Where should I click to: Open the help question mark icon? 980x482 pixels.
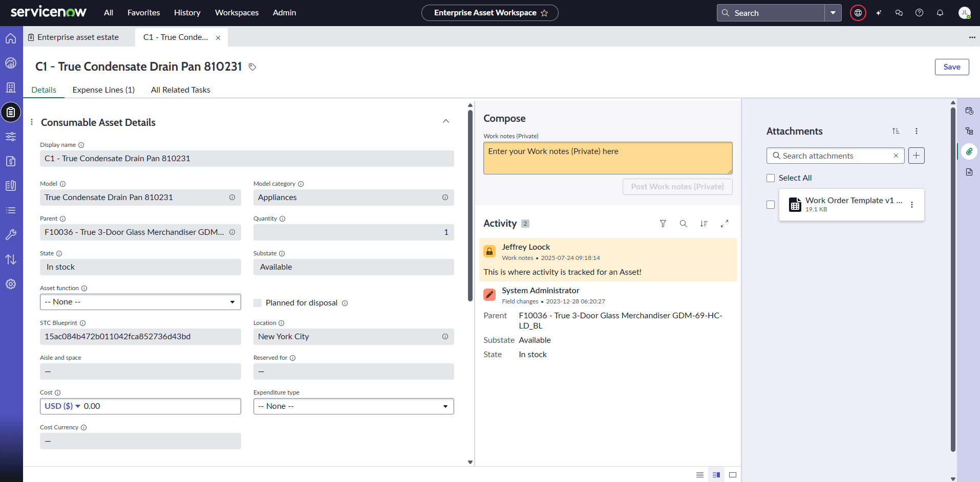point(920,13)
